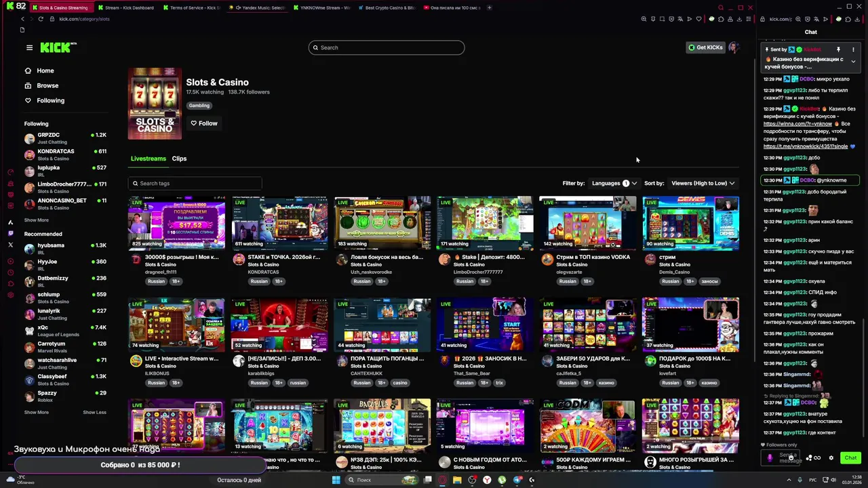Open a new browser tab with plus
The width and height of the screenshot is (868, 488).
tap(490, 7)
